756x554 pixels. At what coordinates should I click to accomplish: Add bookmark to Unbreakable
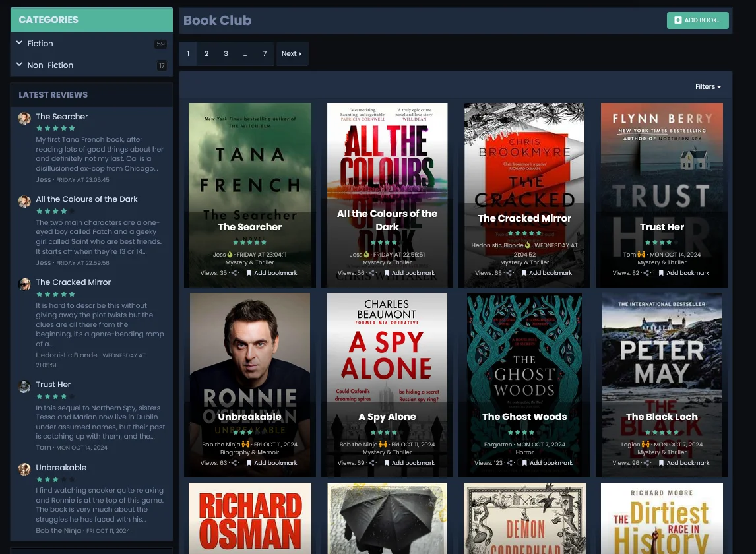[x=272, y=463]
